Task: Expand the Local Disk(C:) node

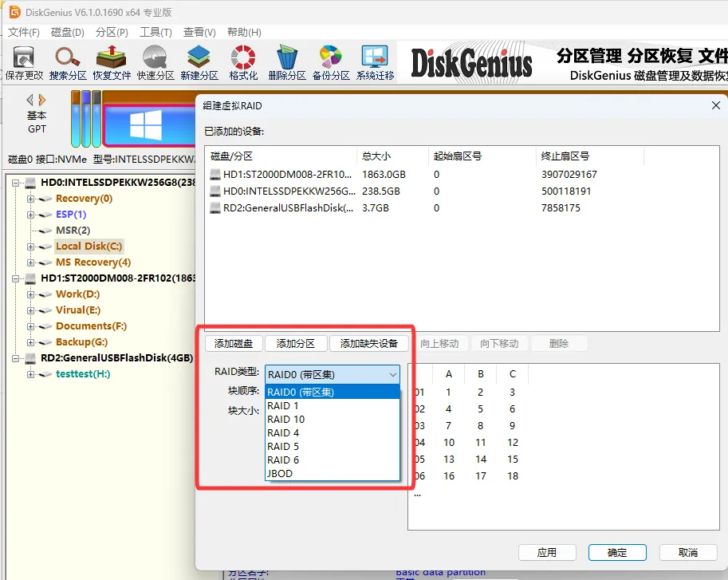Action: click(x=30, y=247)
